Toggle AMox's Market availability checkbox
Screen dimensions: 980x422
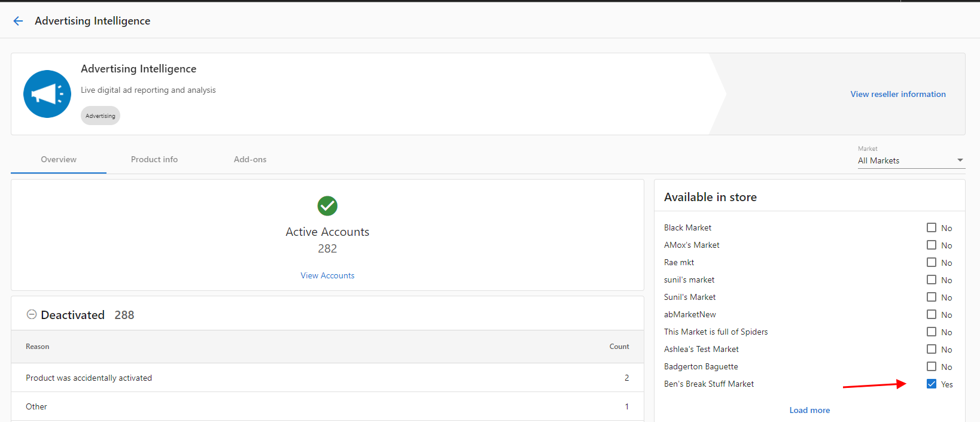click(932, 245)
